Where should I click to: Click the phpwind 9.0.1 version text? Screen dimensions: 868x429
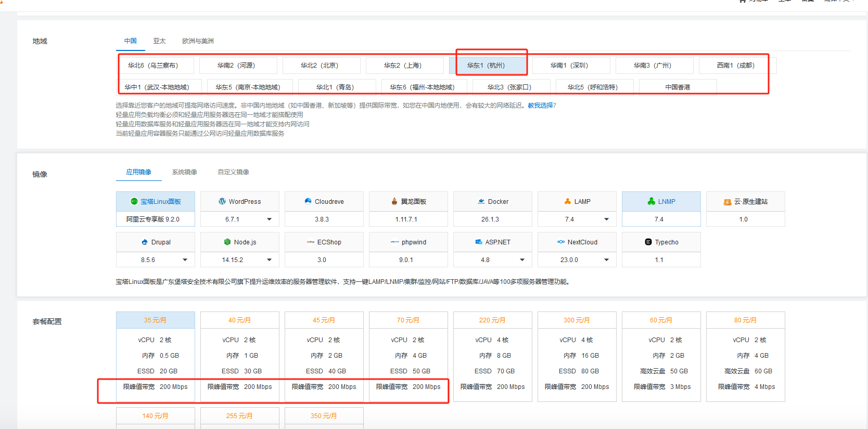tap(406, 260)
